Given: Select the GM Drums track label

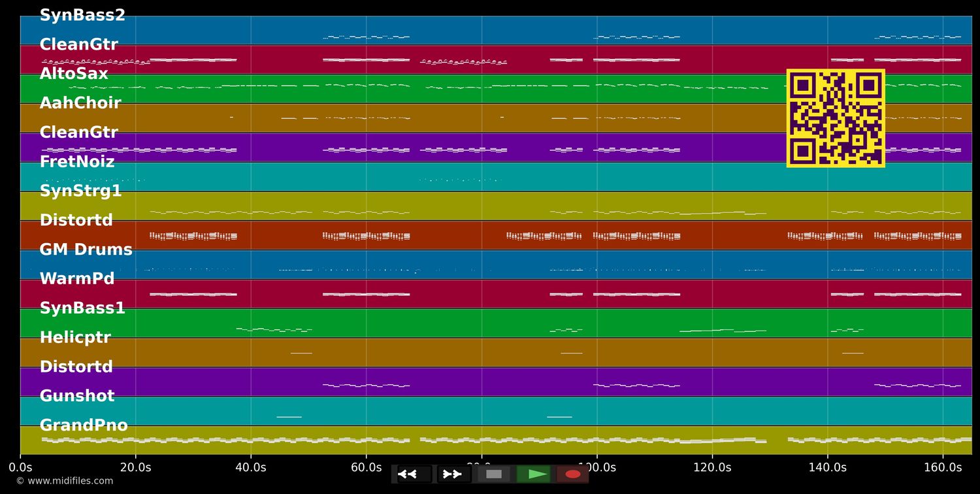Looking at the screenshot, I should pos(86,250).
